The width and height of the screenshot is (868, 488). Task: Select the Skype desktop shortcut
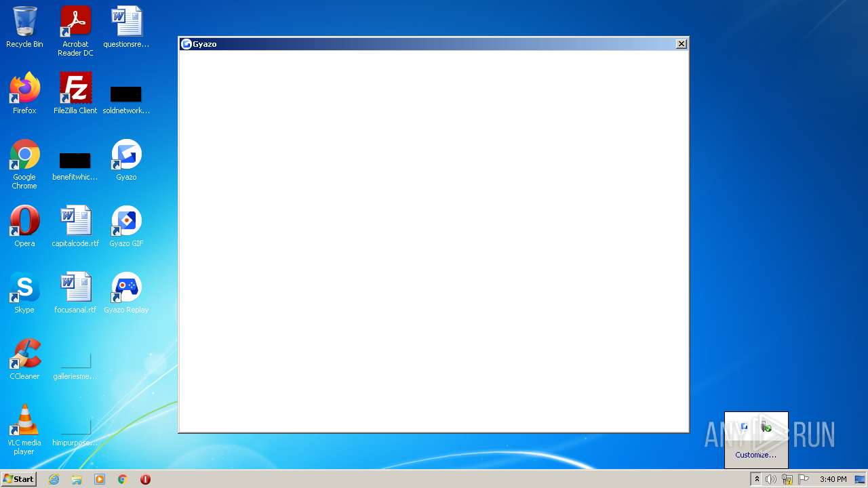(24, 293)
